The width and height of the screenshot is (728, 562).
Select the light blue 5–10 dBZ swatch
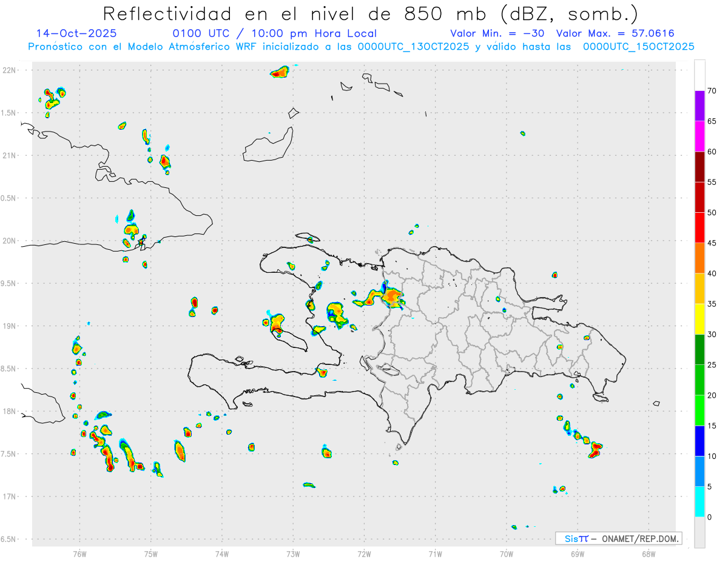[699, 472]
